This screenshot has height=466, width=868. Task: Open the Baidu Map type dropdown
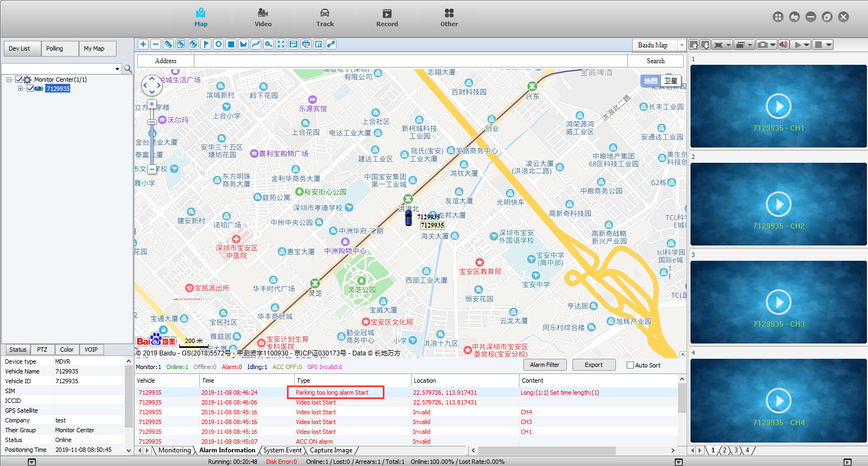pyautogui.click(x=682, y=45)
